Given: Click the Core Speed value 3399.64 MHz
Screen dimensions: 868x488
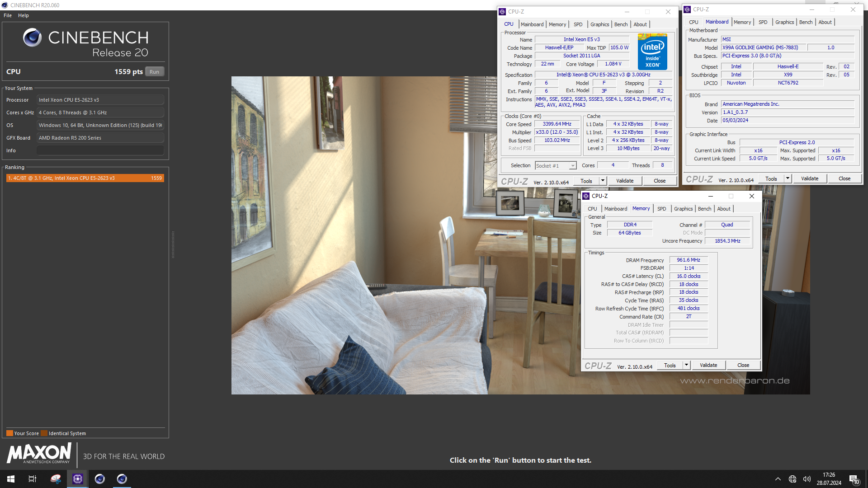Looking at the screenshot, I should tap(557, 124).
